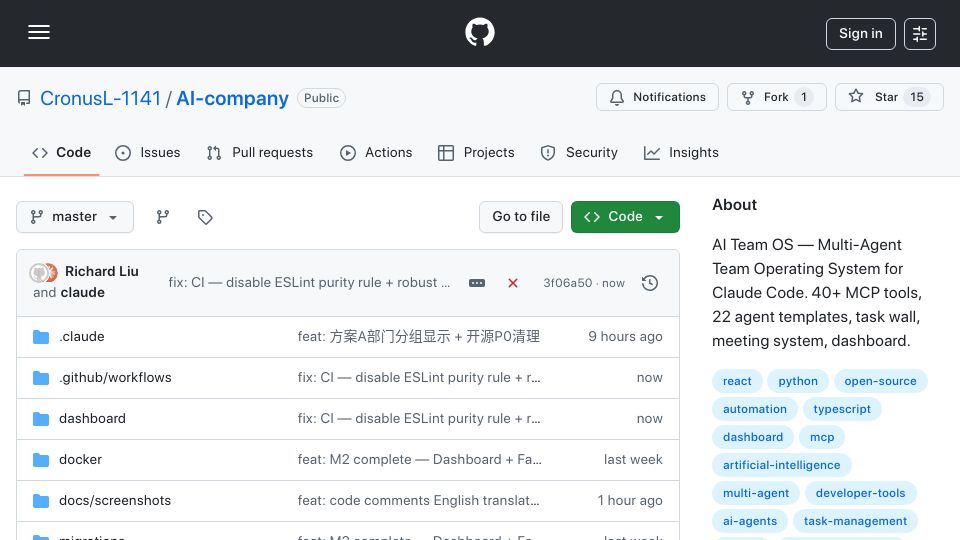Select the automation topic tag

point(755,409)
